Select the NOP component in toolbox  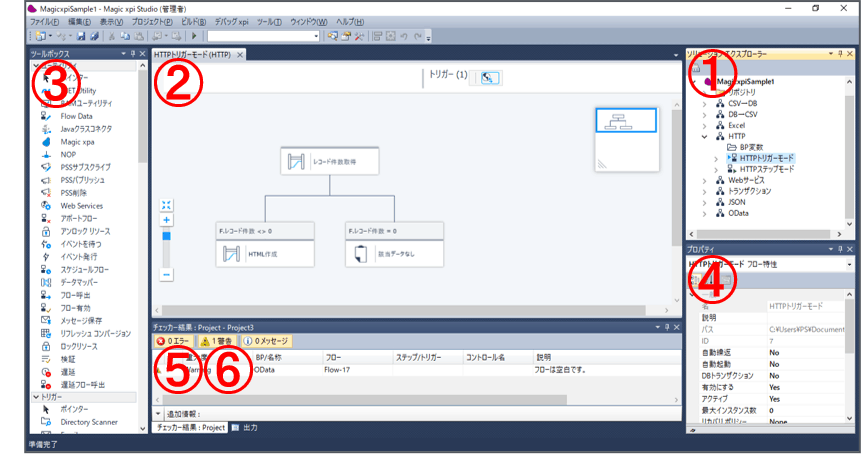(x=47, y=154)
